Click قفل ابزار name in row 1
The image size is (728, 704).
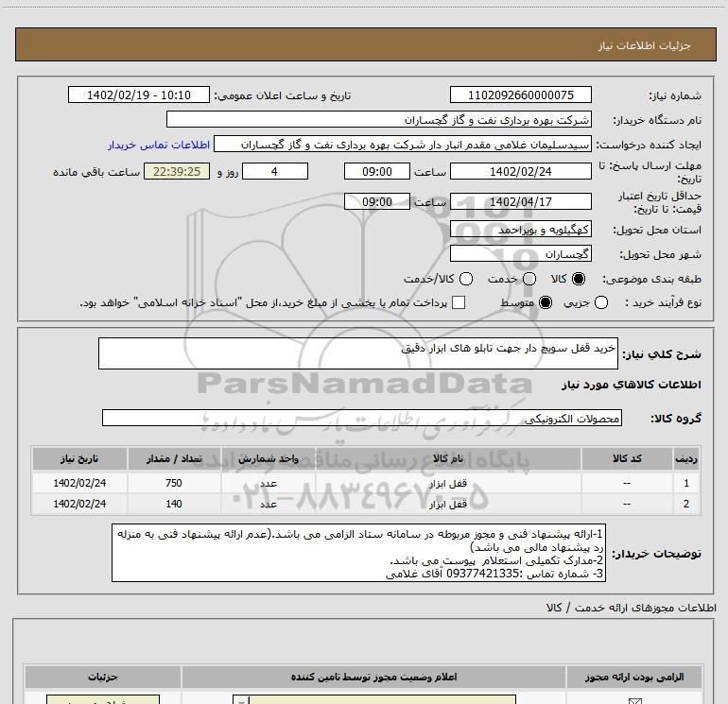(448, 484)
